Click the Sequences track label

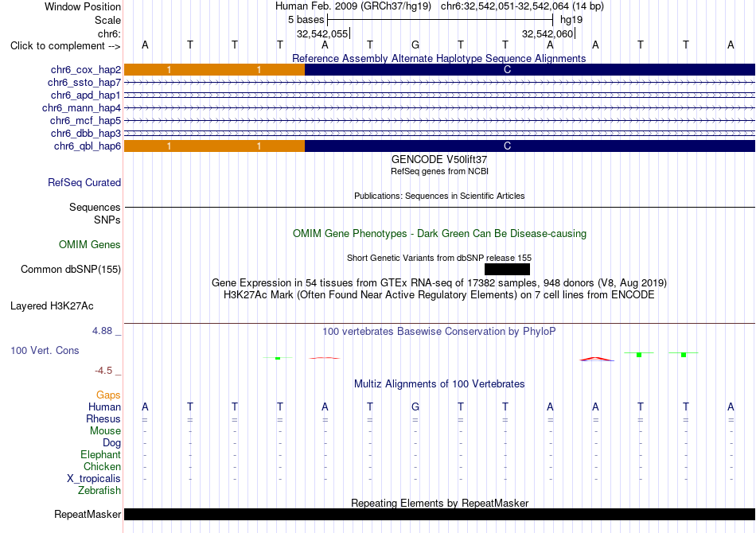(95, 207)
